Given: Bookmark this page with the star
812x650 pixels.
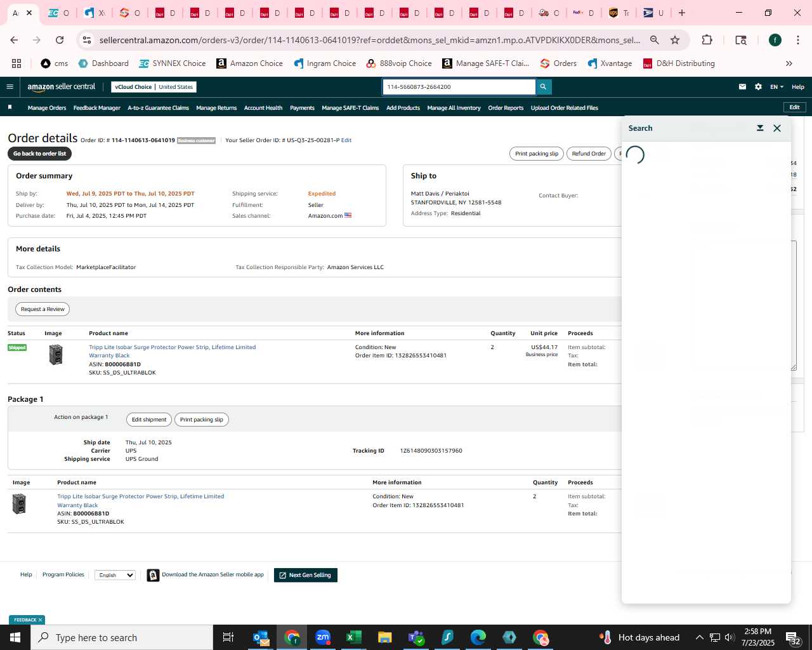Looking at the screenshot, I should 675,40.
